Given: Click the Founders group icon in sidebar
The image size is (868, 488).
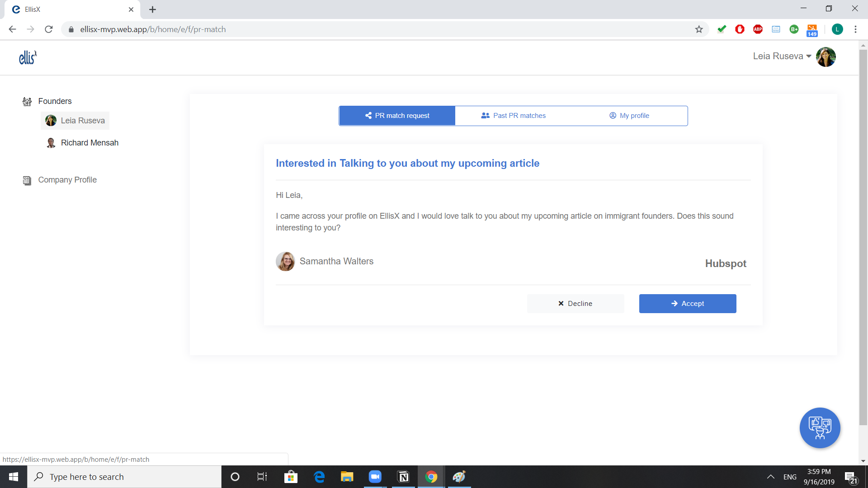Looking at the screenshot, I should [27, 102].
